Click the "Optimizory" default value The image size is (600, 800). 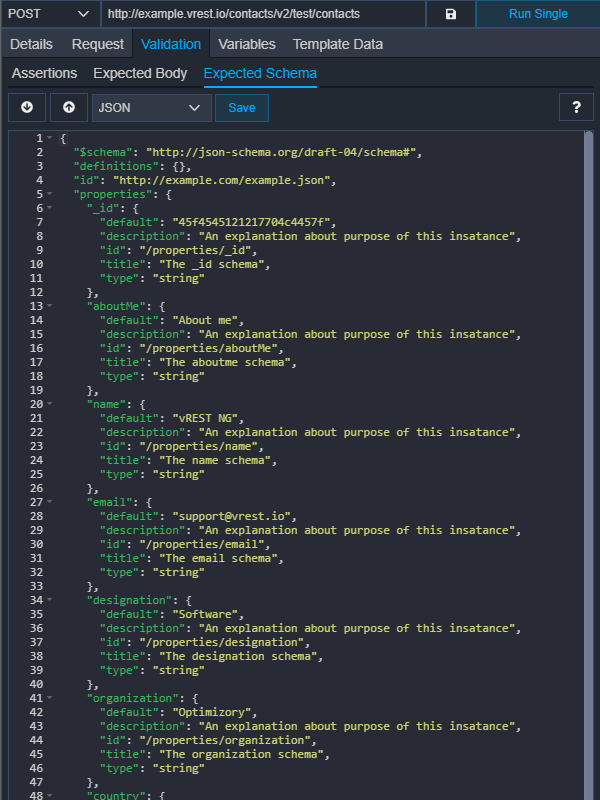point(211,712)
